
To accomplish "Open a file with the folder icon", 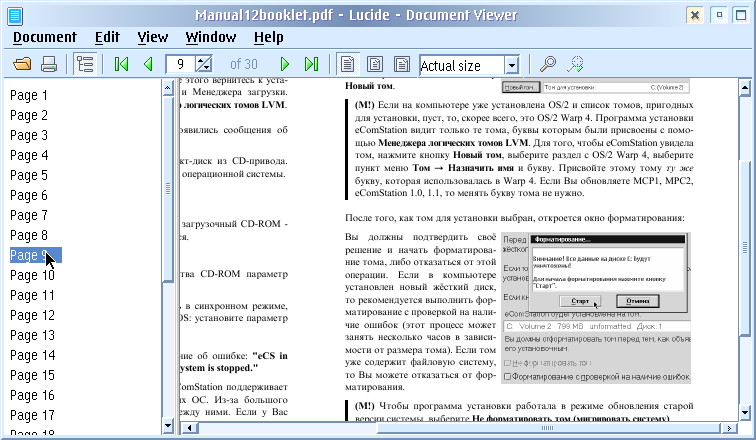I will click(x=22, y=64).
